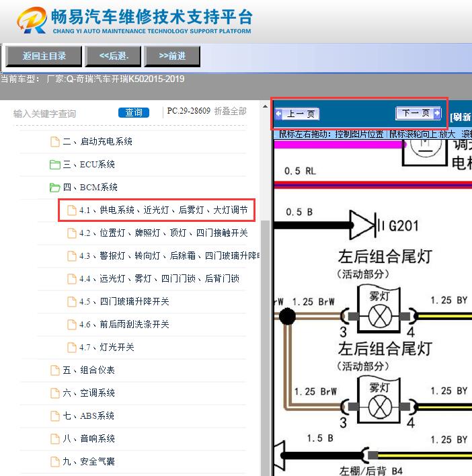Open 九、安全气囊 tree item
The width and height of the screenshot is (472, 476).
(x=89, y=461)
